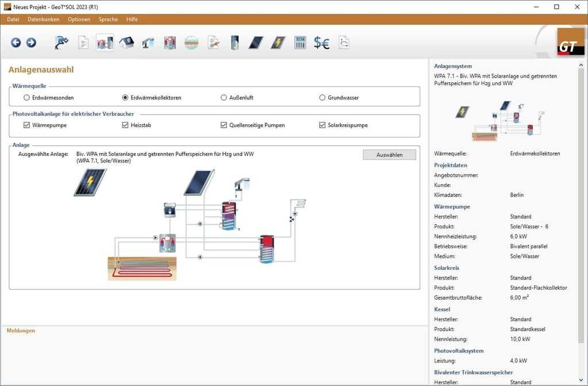Screen dimensions: 588x386
Task: Choose the Grundwasser radio option
Action: [322, 98]
